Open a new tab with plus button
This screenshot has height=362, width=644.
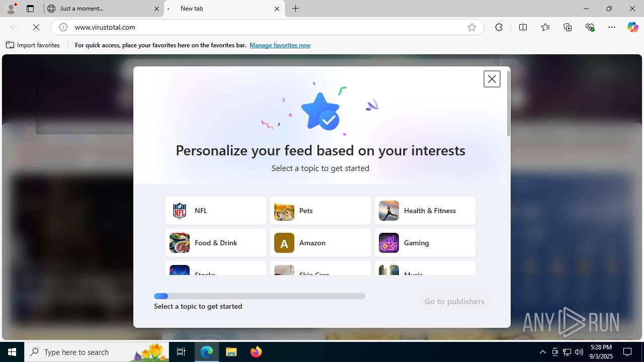click(296, 9)
